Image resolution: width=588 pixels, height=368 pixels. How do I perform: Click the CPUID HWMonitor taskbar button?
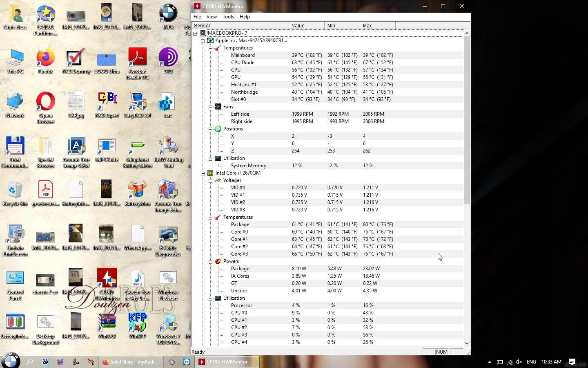pyautogui.click(x=227, y=362)
